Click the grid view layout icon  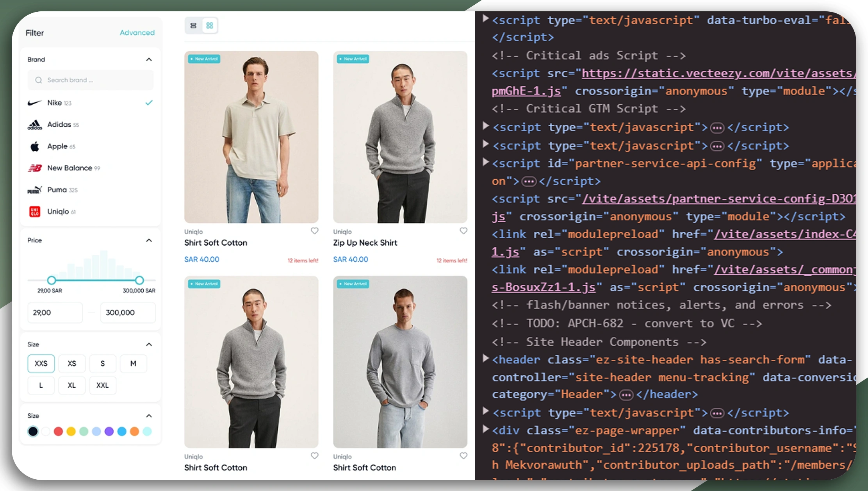[x=209, y=25]
